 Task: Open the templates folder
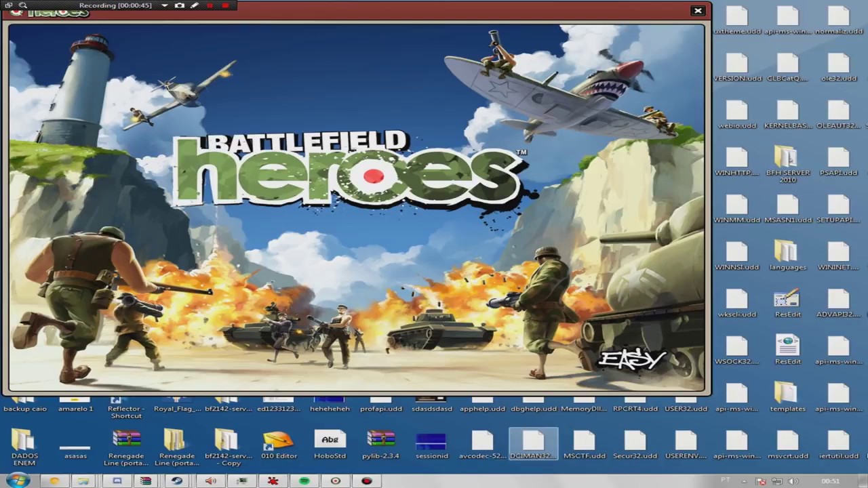(x=787, y=398)
